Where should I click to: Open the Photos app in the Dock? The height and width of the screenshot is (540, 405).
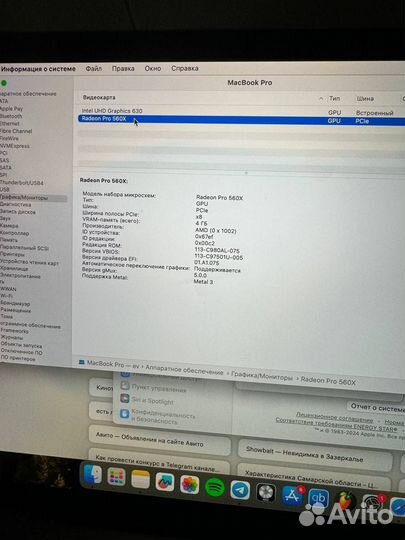tap(189, 485)
